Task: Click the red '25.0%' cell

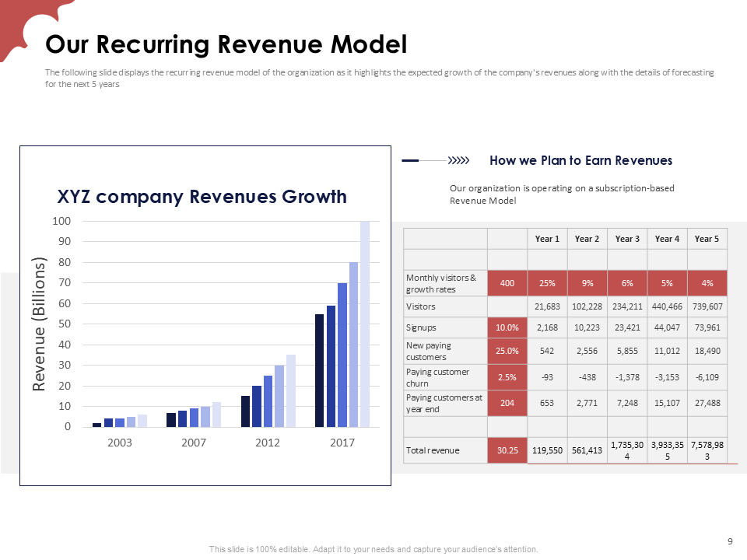Action: click(507, 351)
